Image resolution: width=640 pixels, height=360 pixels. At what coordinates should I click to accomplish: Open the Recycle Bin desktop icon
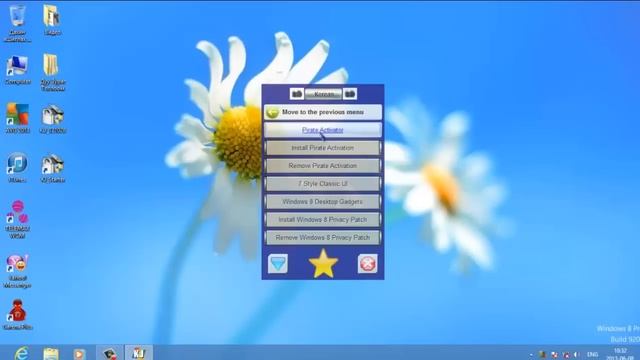(x=17, y=22)
